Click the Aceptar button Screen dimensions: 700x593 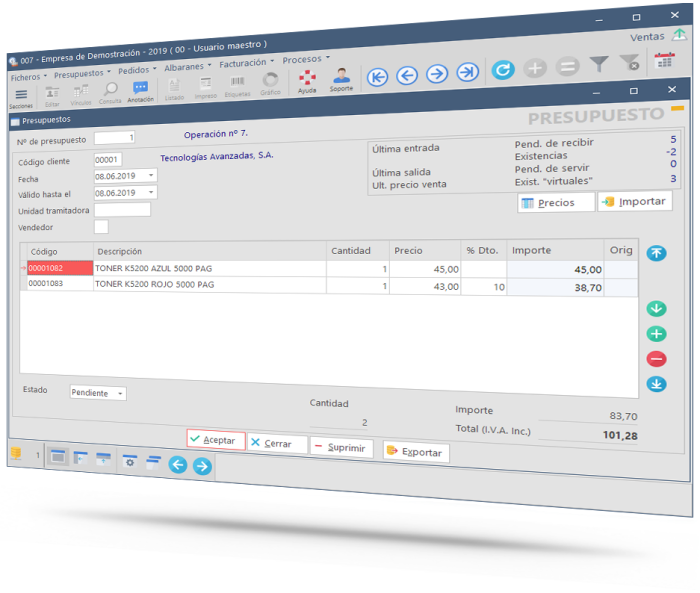[215, 440]
